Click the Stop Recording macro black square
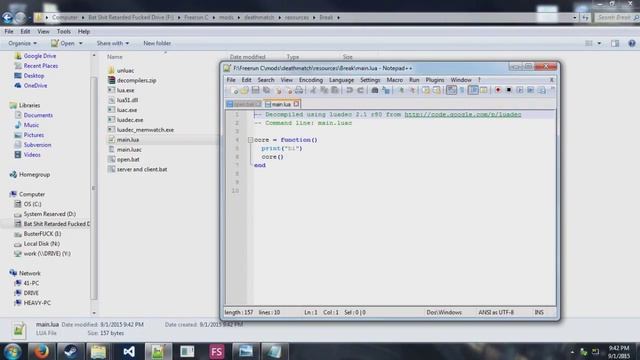Image resolution: width=640 pixels, height=360 pixels. [509, 90]
